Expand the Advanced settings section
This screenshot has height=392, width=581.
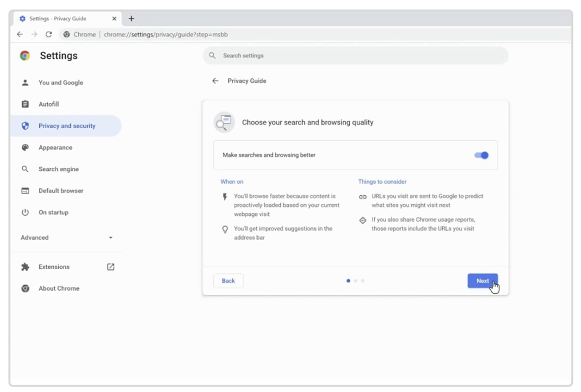(35, 238)
